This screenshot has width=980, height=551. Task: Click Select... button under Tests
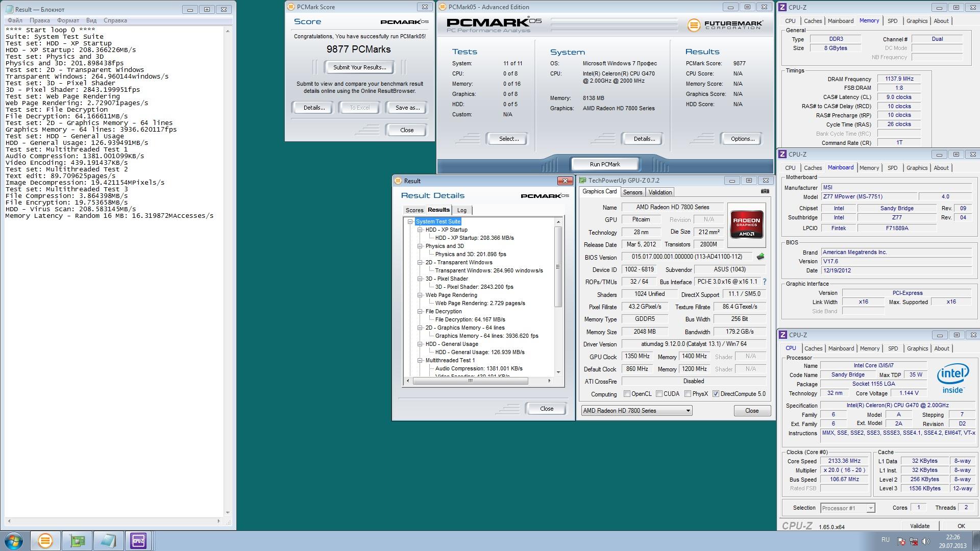(508, 139)
